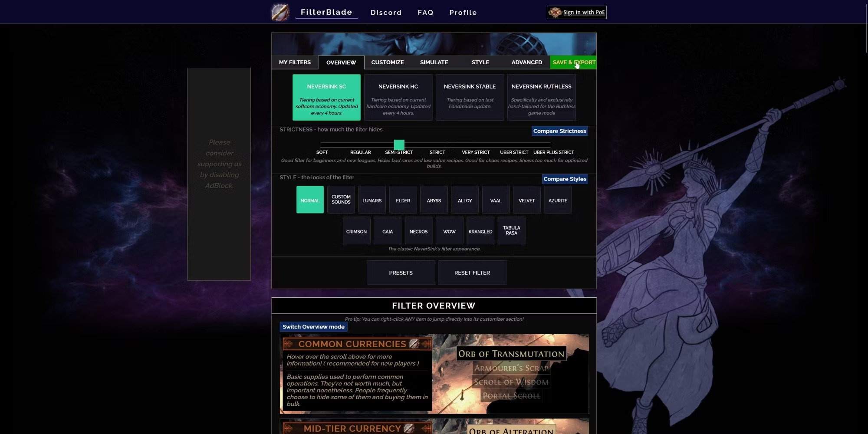Viewport: 868px width, 434px height.
Task: Pick the Necros style
Action: point(418,230)
